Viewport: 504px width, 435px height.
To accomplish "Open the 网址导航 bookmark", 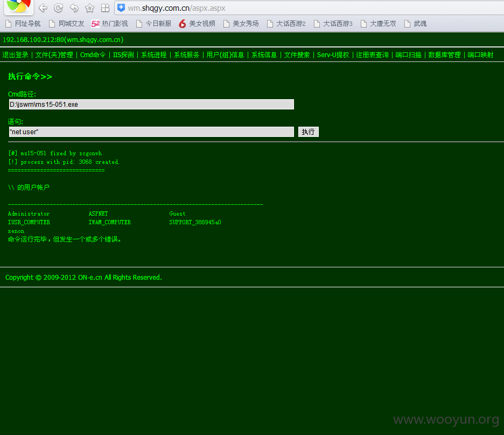I will [x=23, y=24].
